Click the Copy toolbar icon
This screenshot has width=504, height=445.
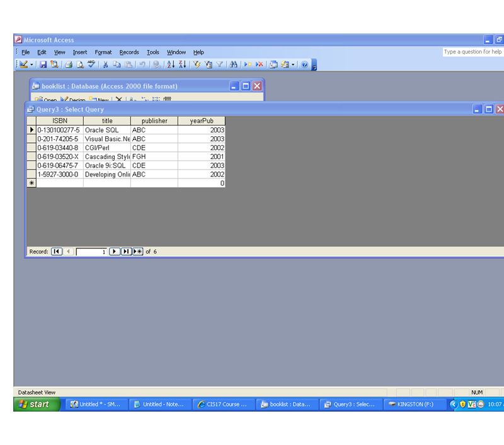pos(117,65)
